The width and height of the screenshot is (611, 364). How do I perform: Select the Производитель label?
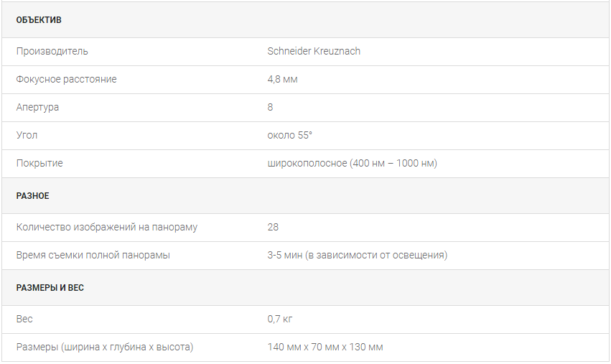pos(52,52)
